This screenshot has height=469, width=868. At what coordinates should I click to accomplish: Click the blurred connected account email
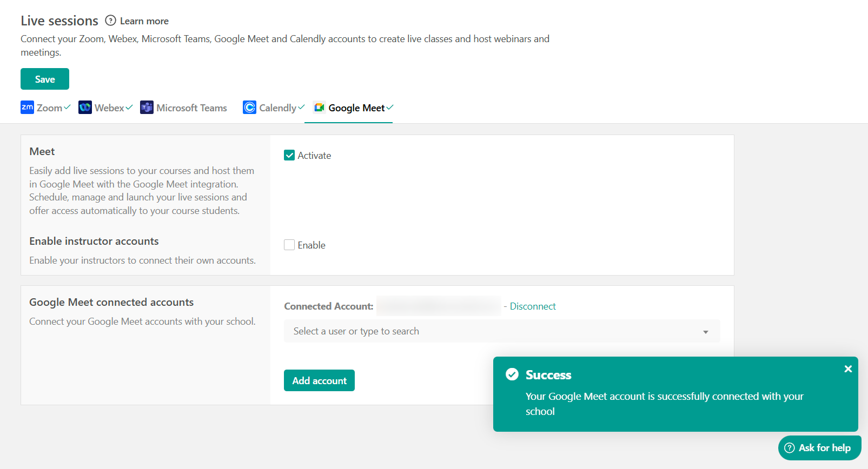[439, 306]
